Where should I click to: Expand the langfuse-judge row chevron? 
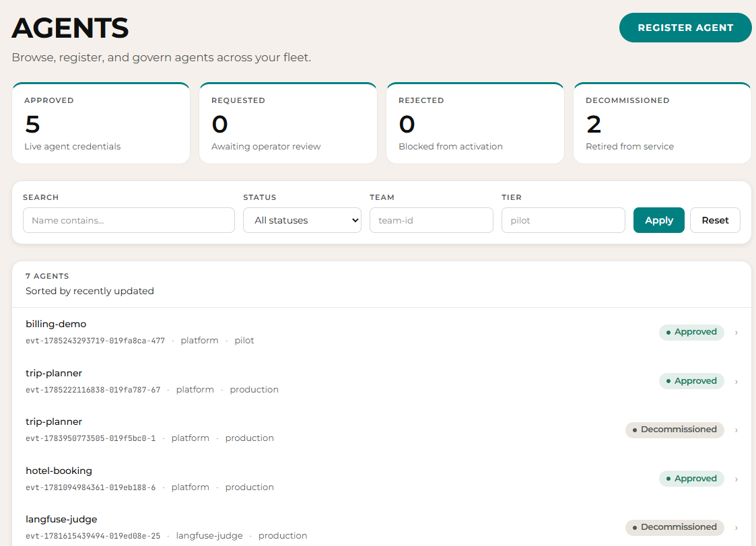click(736, 528)
